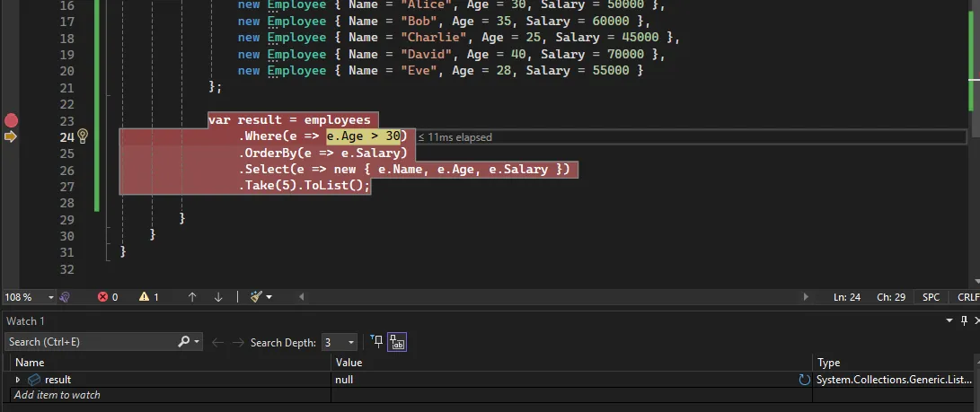The image size is (980, 412).
Task: Click the Name column header in Watch
Action: [x=31, y=363]
